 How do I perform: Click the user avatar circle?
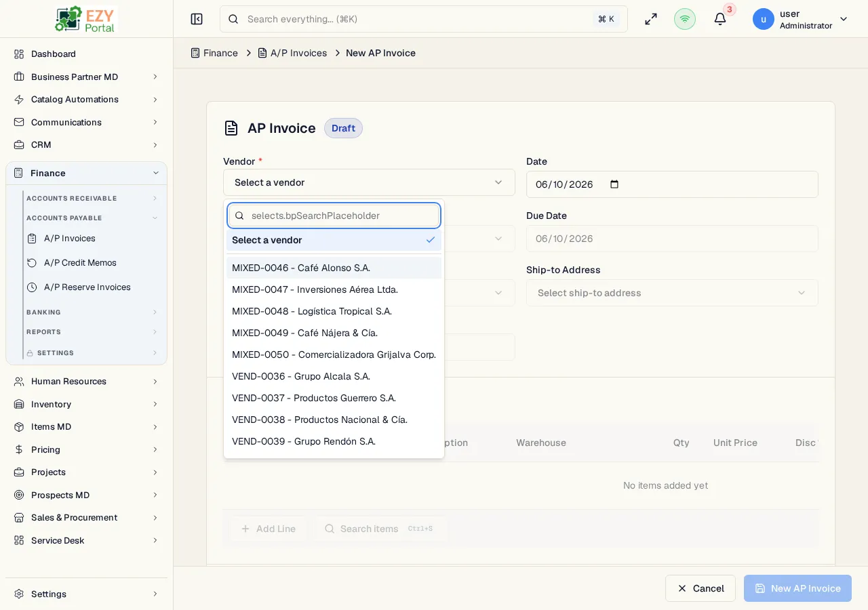coord(764,19)
